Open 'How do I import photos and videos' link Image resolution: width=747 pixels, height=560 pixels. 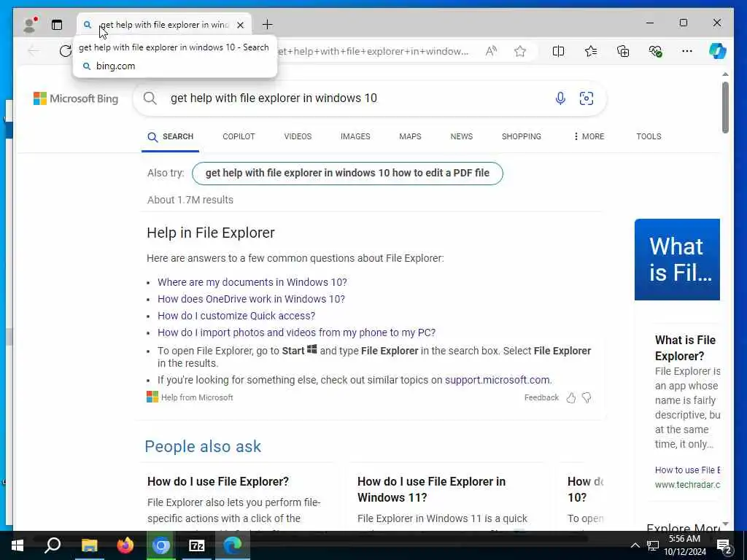[296, 332]
